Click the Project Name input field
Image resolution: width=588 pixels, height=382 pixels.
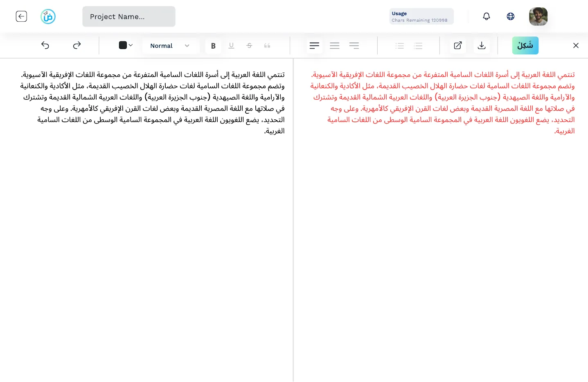pyautogui.click(x=129, y=16)
